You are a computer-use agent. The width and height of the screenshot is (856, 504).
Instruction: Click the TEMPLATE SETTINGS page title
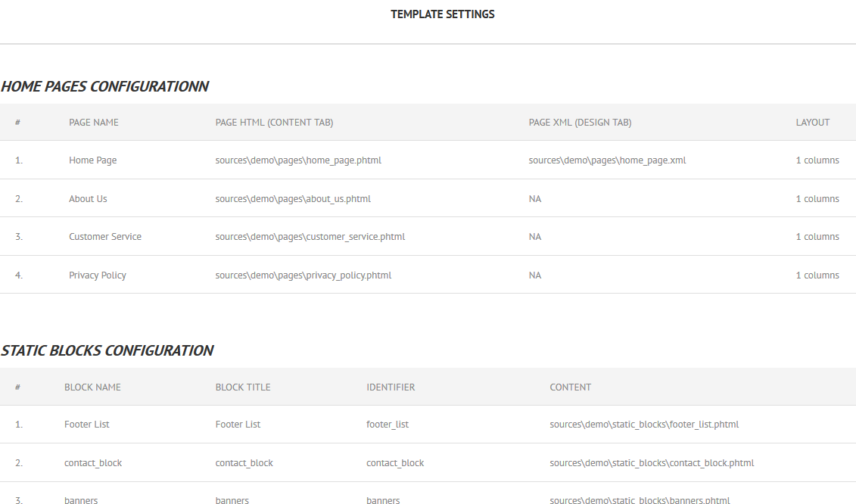pyautogui.click(x=442, y=14)
